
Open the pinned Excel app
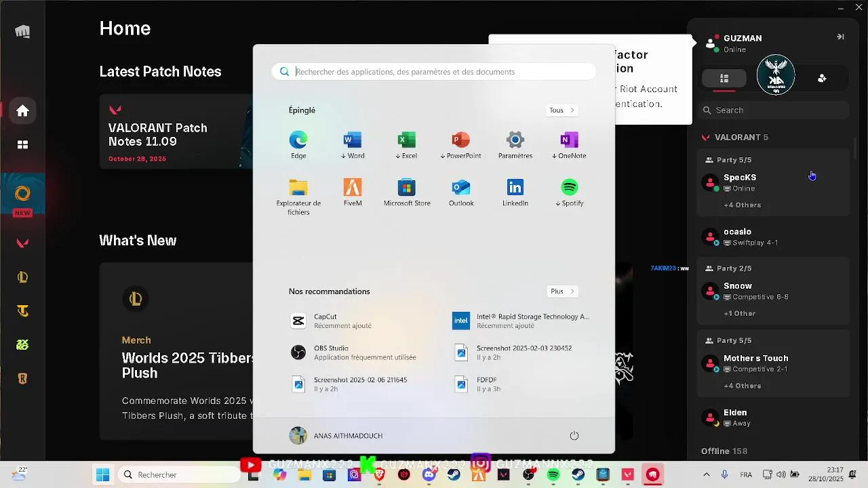(407, 145)
